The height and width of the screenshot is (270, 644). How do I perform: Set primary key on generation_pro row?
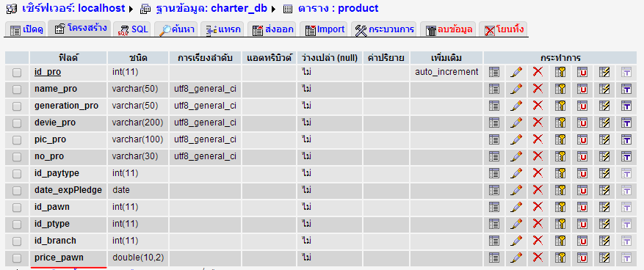tap(560, 106)
